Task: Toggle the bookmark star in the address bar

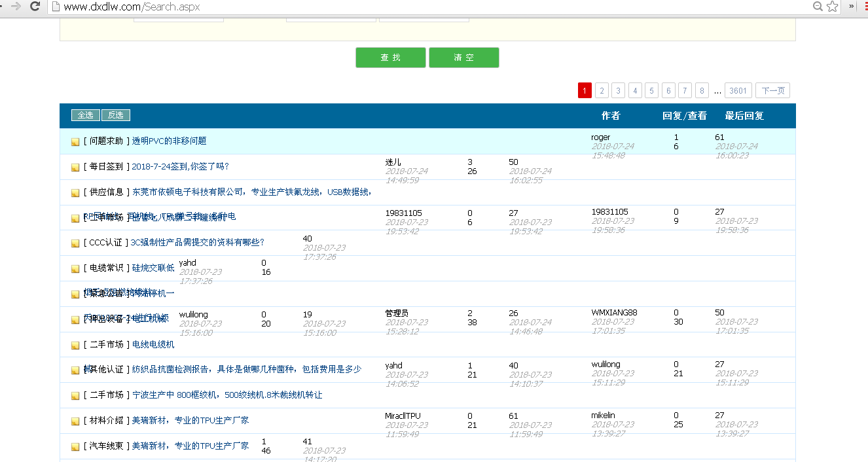Action: coord(832,7)
